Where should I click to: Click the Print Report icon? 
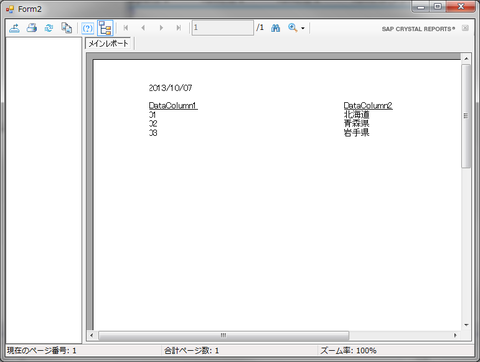coord(32,28)
